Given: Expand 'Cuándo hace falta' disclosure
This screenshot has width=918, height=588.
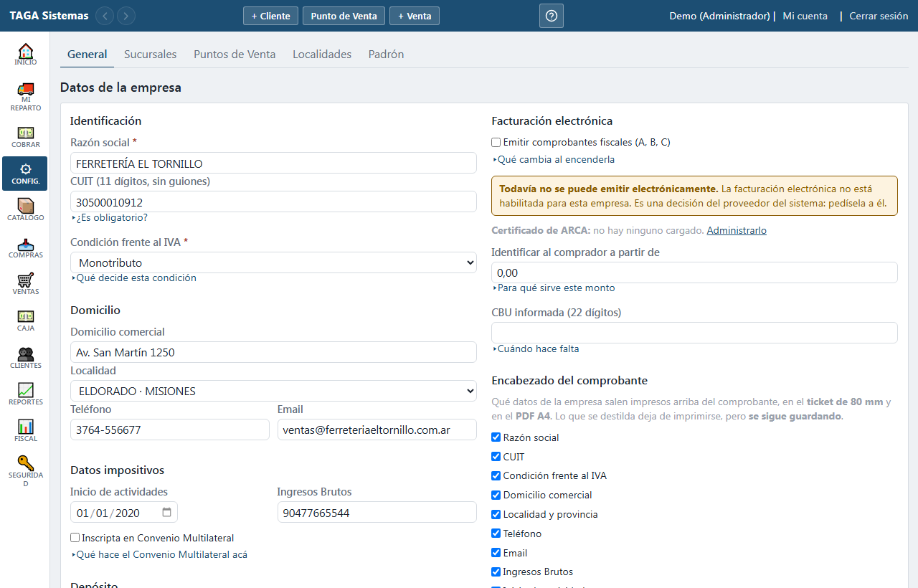Looking at the screenshot, I should click(535, 348).
